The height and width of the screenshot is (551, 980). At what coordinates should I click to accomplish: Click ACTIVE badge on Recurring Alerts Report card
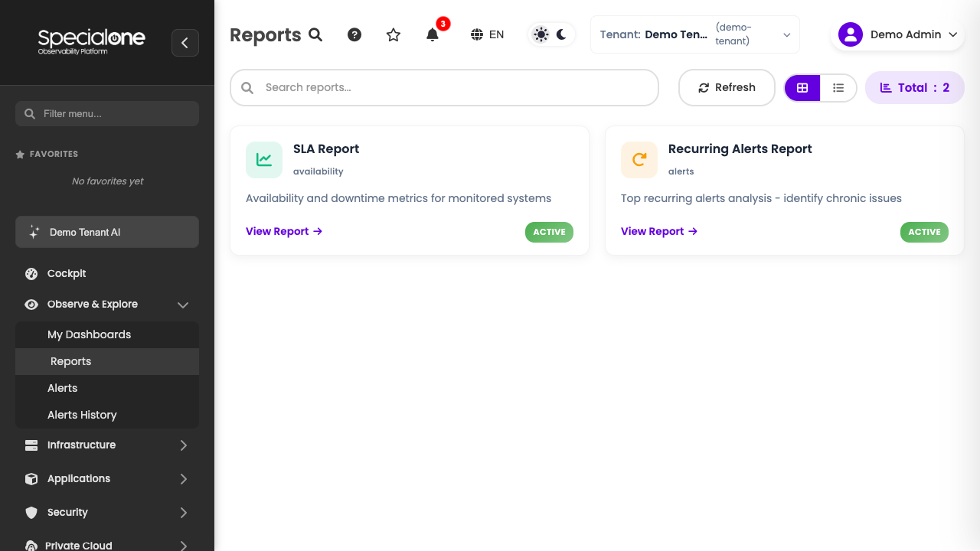point(924,232)
